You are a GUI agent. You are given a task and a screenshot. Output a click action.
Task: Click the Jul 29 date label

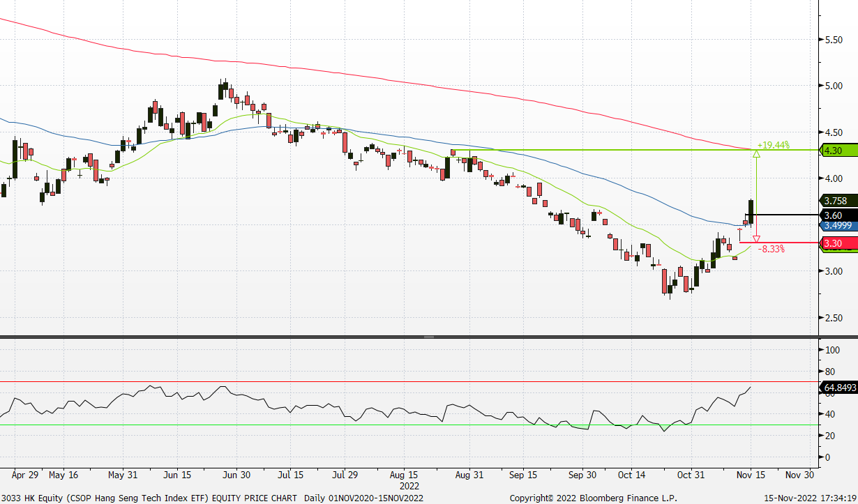tap(345, 475)
